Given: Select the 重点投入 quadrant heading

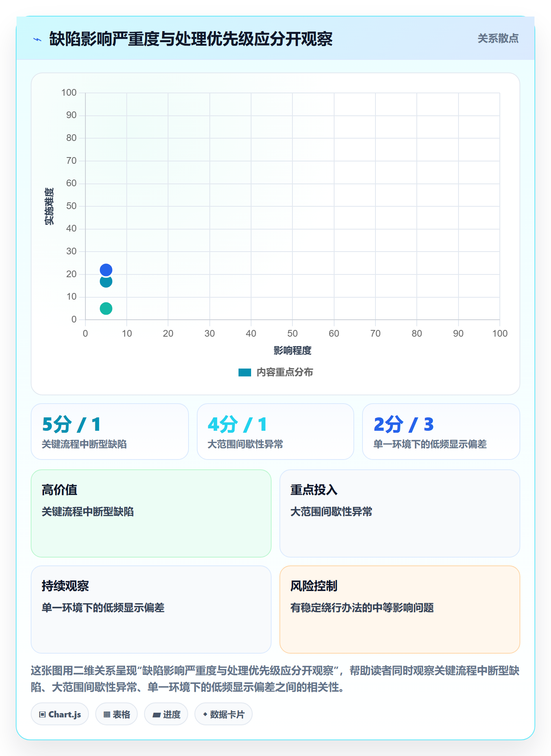Looking at the screenshot, I should tap(314, 490).
